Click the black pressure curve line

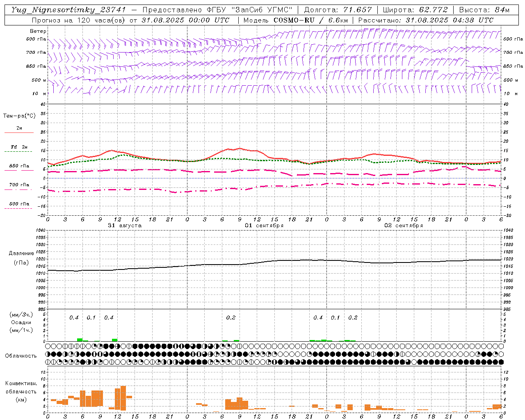point(274,260)
